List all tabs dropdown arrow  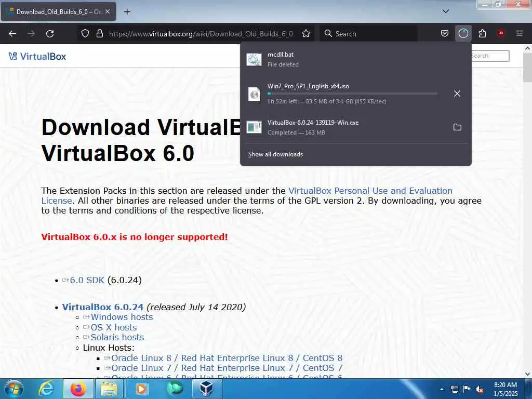(x=446, y=11)
